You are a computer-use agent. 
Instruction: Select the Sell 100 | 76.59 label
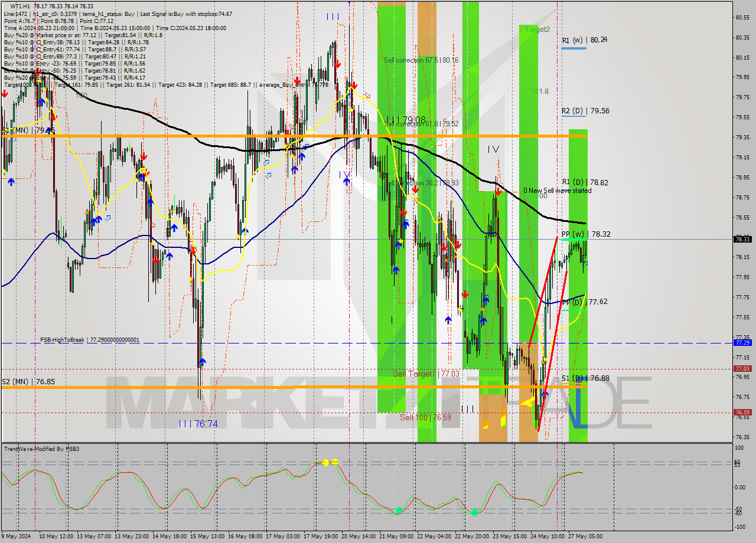pos(425,417)
